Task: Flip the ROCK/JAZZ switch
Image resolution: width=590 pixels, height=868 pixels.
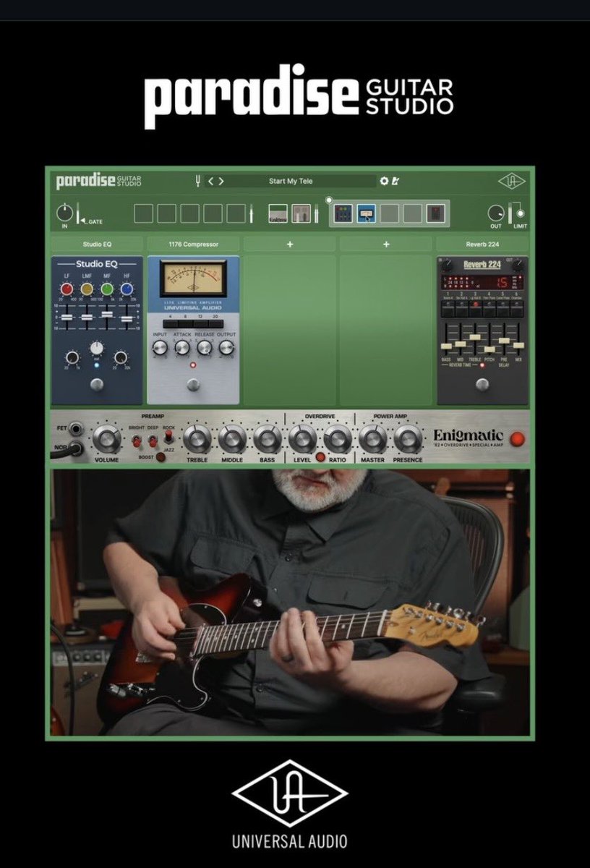Action: (168, 438)
